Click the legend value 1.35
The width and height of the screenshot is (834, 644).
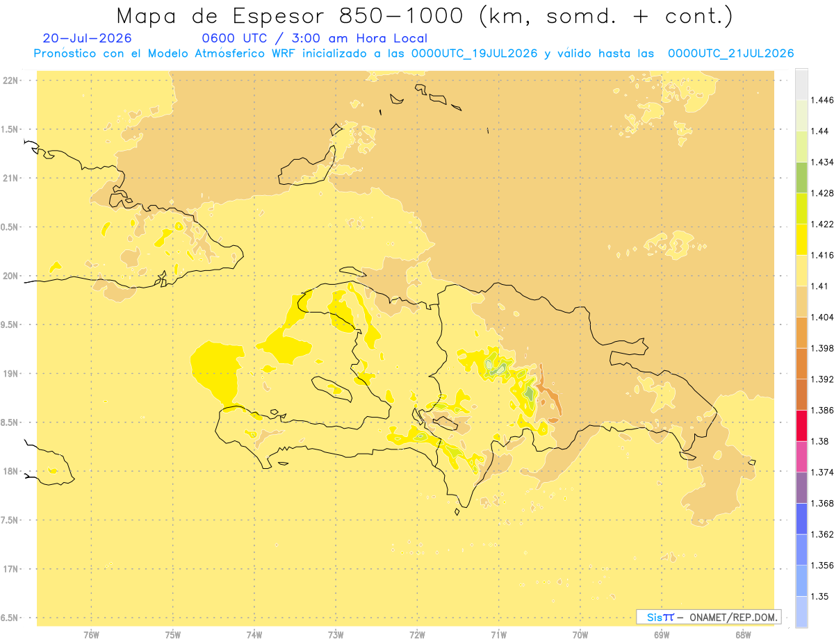click(819, 596)
